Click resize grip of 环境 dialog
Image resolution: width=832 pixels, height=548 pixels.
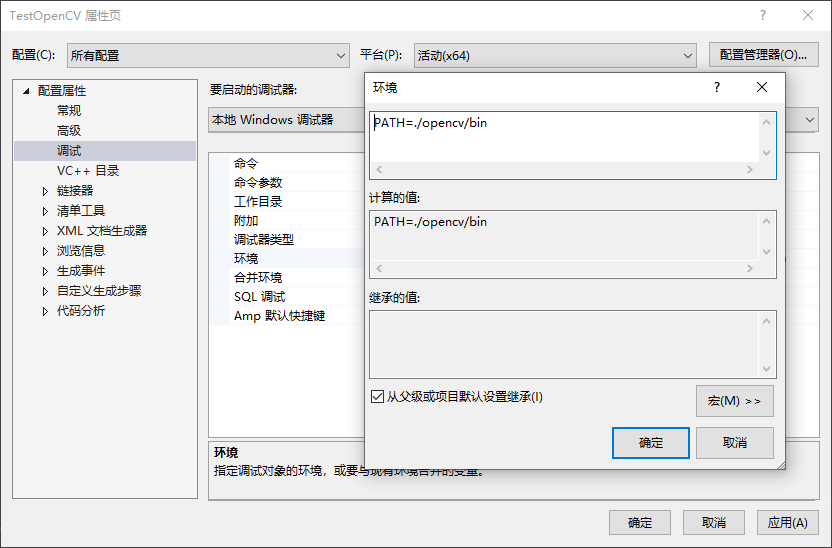click(x=781, y=465)
